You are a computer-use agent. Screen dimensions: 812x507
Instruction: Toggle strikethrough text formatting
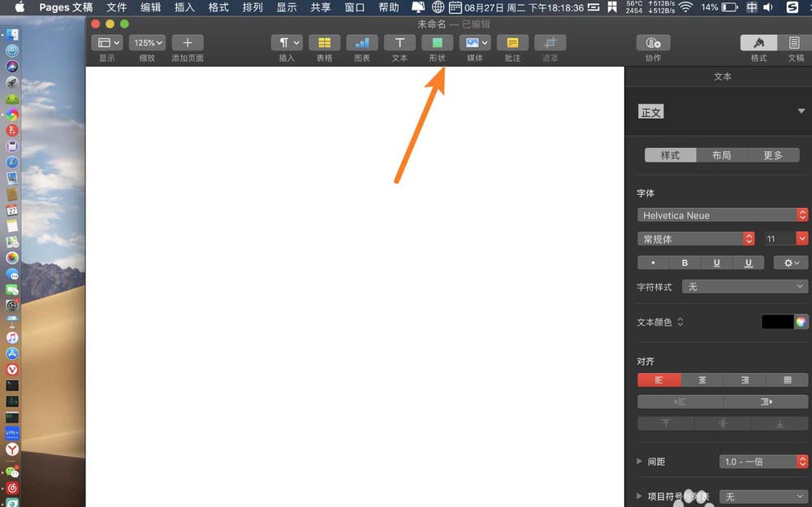(x=748, y=262)
